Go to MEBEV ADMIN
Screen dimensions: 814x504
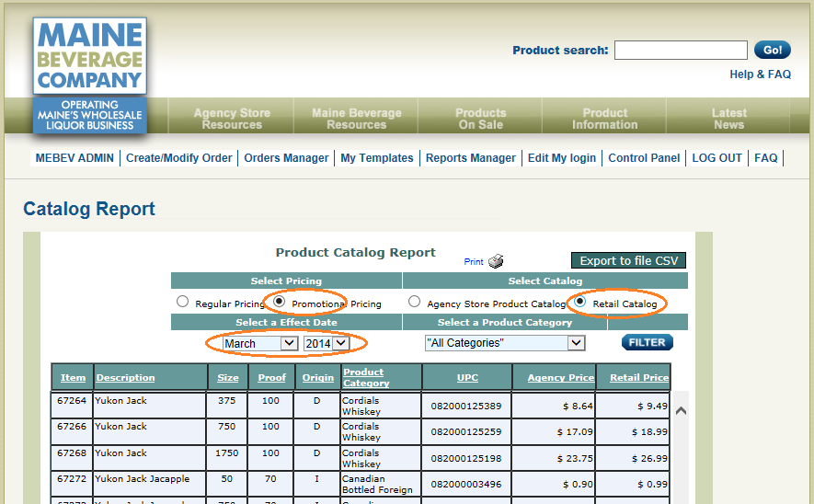[75, 158]
